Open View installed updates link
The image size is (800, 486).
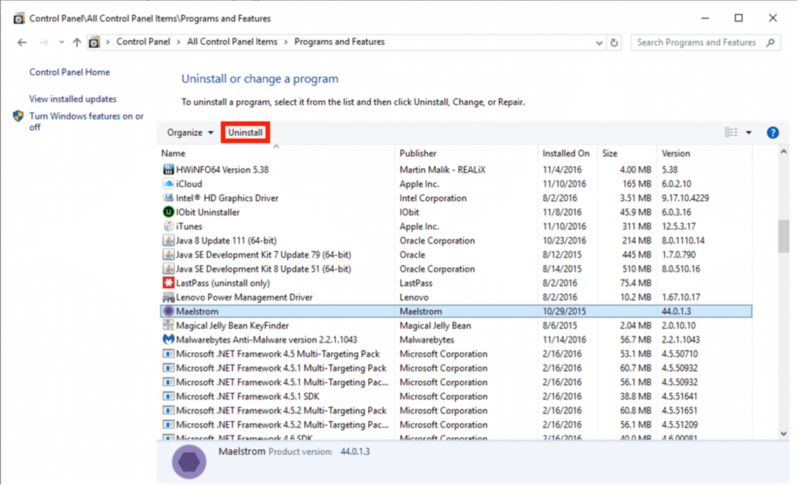tap(73, 99)
